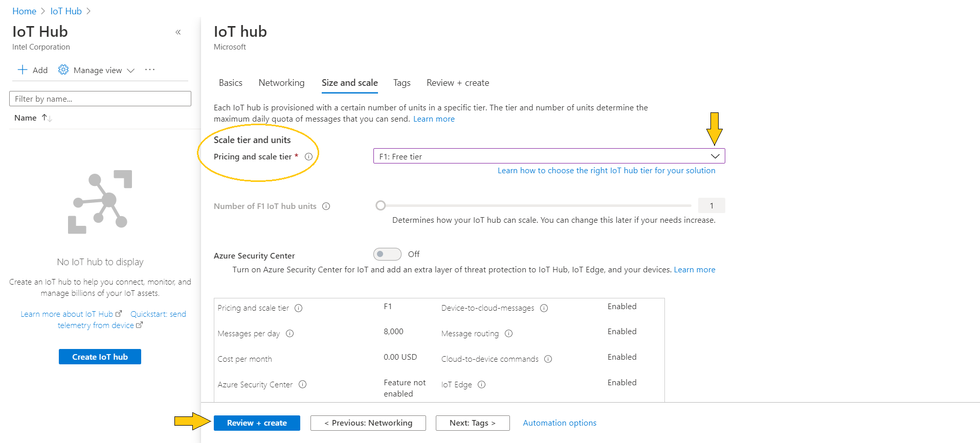This screenshot has width=980, height=443.
Task: Collapse the IoT Hub side panel
Action: click(x=178, y=32)
